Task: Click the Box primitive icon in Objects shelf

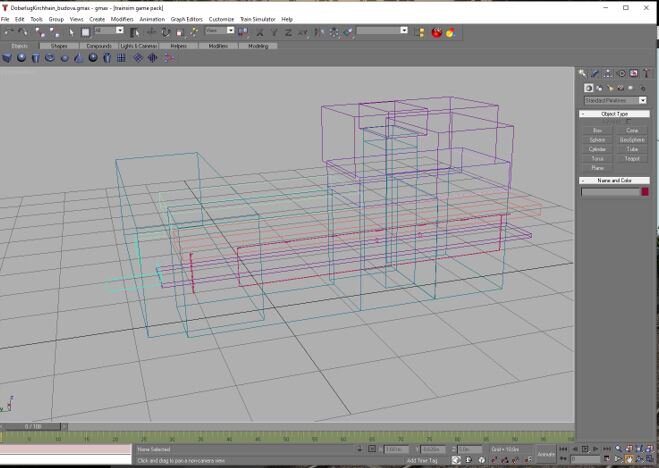Action: (x=7, y=58)
